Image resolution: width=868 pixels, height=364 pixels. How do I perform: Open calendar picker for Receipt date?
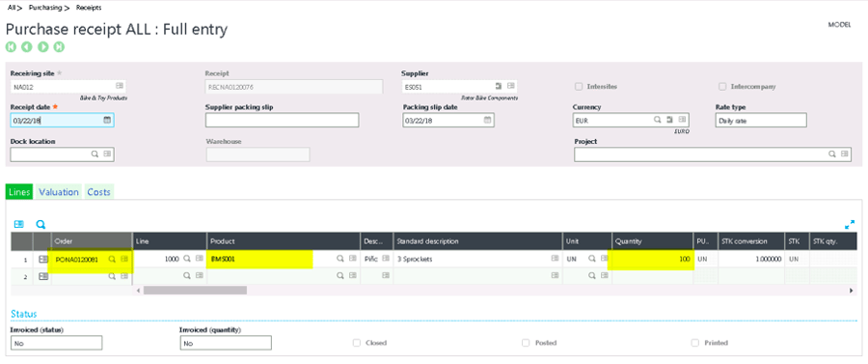pos(107,120)
